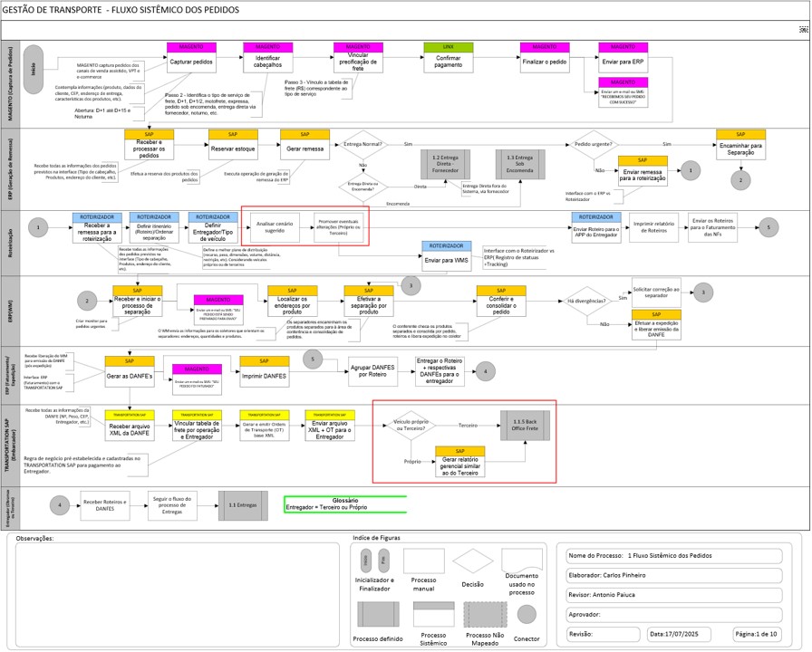Screen dimensions: 812x652
Task: Click the Conector circle in the legend
Action: [527, 614]
